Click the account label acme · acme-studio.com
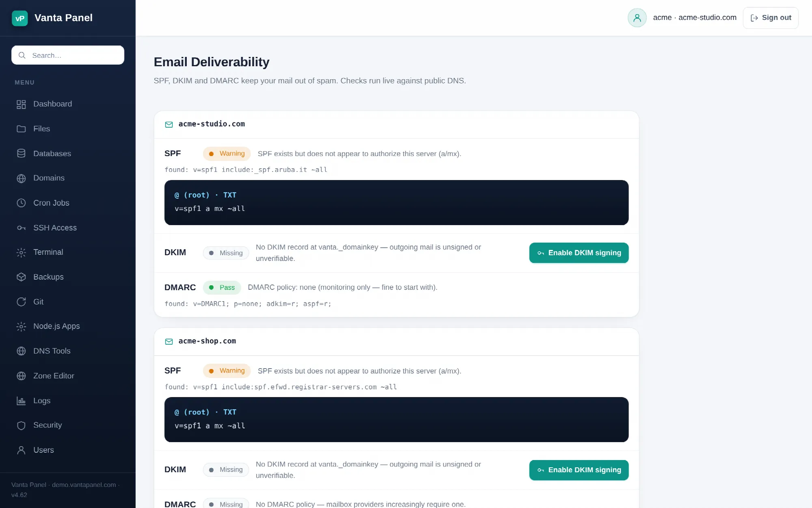The image size is (812, 508). tap(695, 17)
